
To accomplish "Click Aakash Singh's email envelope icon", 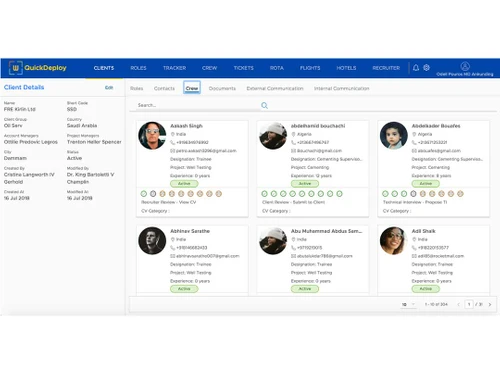I will coord(173,151).
